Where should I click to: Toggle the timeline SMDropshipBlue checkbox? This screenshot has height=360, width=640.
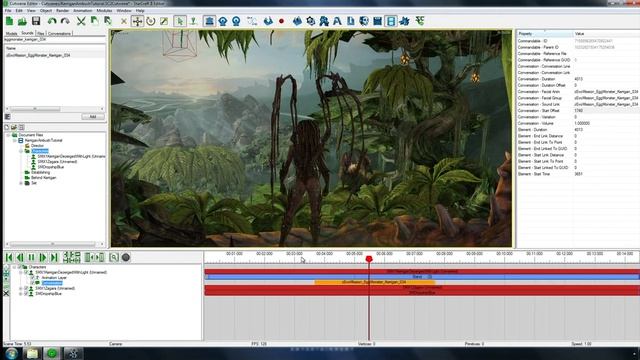click(26, 293)
